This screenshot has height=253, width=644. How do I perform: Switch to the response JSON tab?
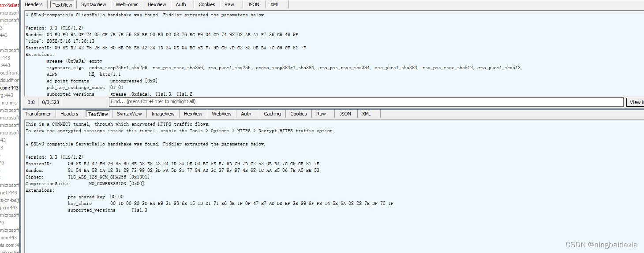[x=345, y=114]
